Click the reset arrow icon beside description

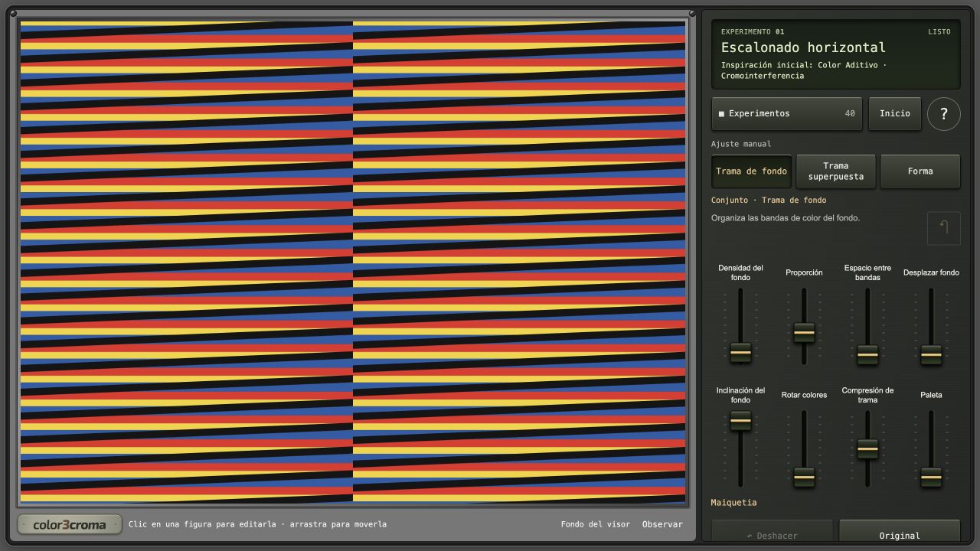pyautogui.click(x=943, y=228)
